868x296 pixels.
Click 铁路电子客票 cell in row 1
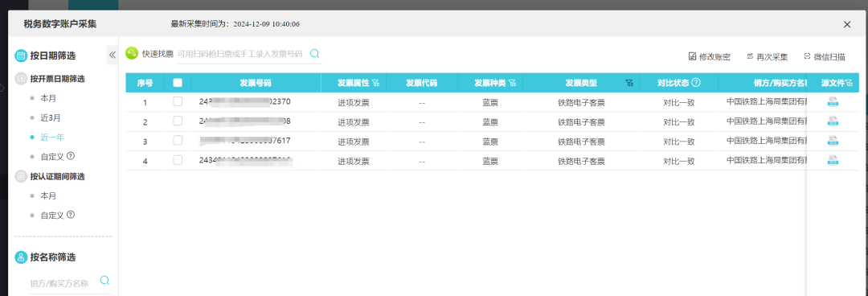[x=581, y=102]
